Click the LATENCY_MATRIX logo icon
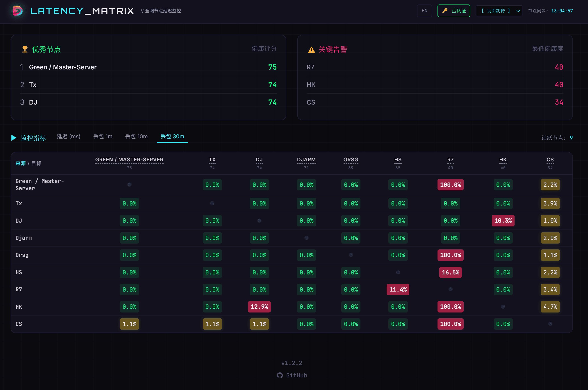 pos(18,11)
